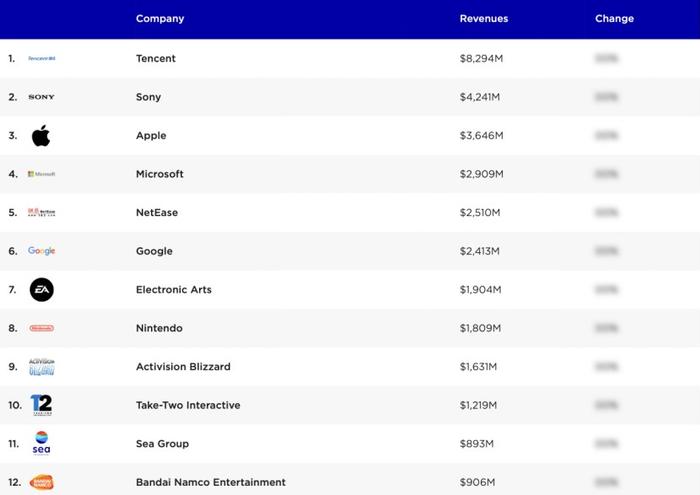Click the Sony logo

(x=42, y=97)
